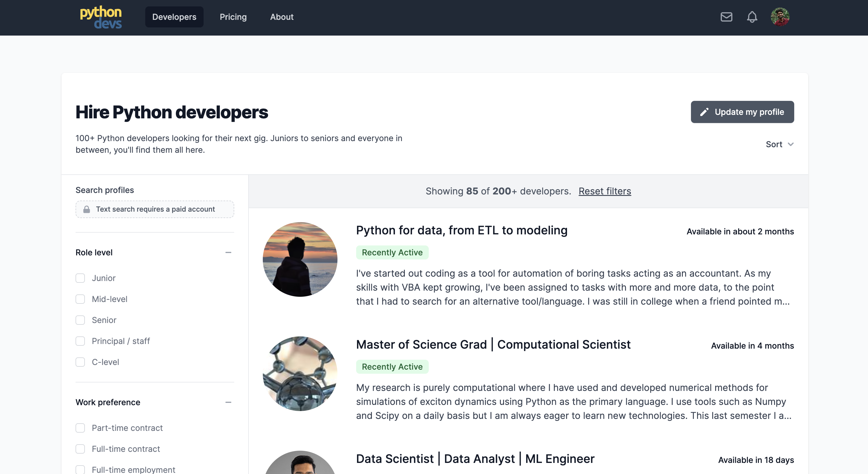
Task: Click the Reset filters link
Action: 605,191
